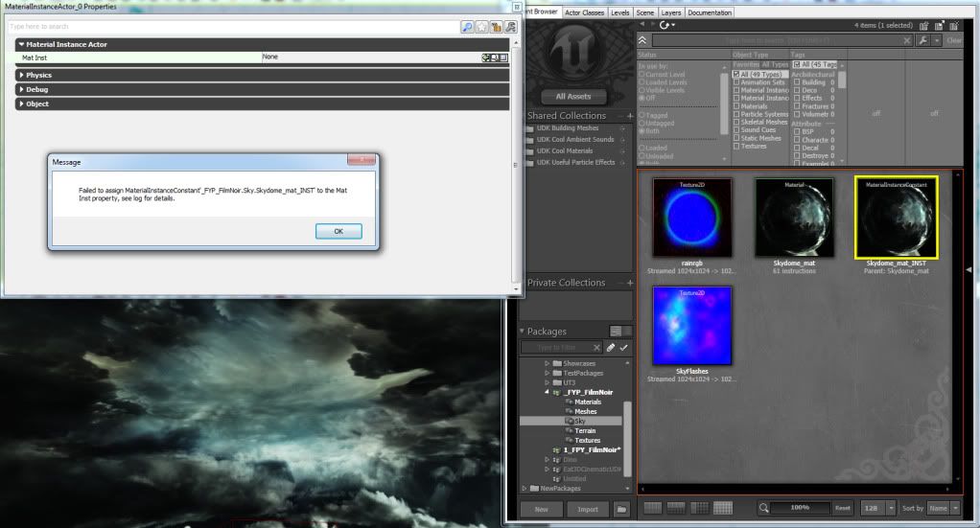Click the wrench options icon in Properties toolbar

coord(511,27)
